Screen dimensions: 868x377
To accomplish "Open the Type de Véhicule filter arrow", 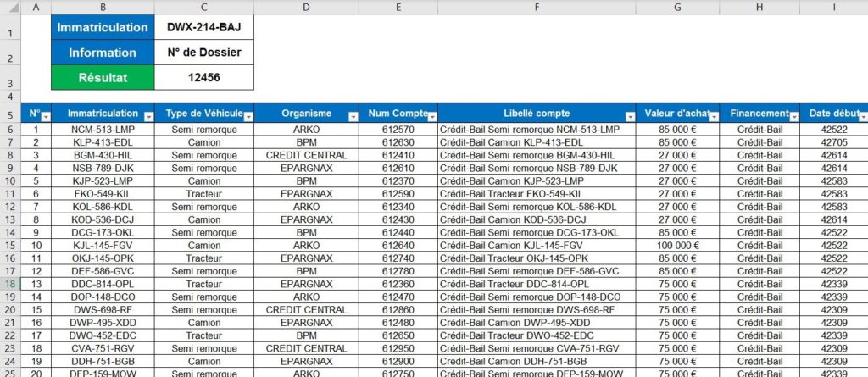I will point(248,116).
